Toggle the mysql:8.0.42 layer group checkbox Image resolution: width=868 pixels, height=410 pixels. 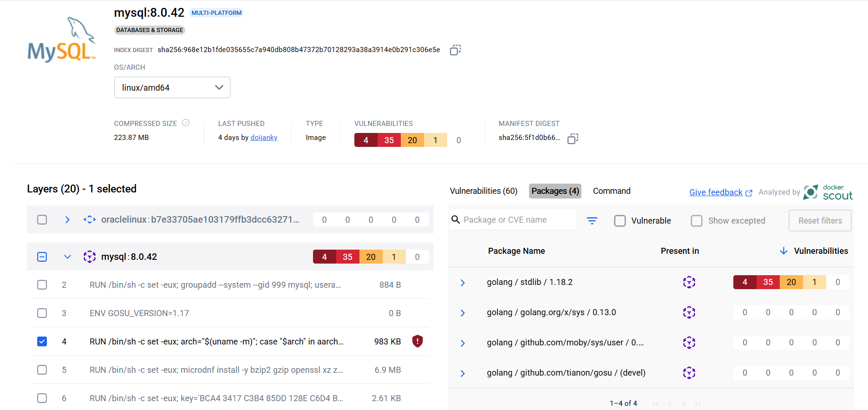point(42,257)
